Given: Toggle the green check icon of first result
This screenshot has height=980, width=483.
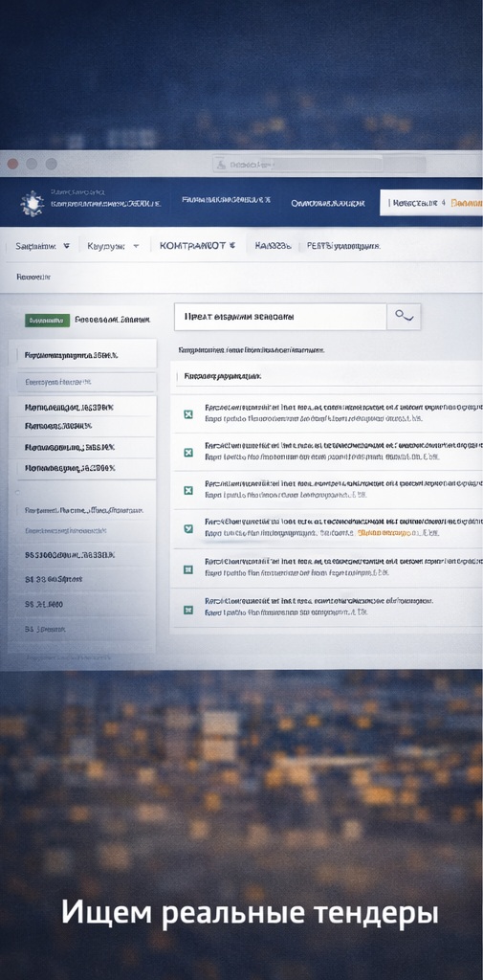Looking at the screenshot, I should tap(187, 413).
